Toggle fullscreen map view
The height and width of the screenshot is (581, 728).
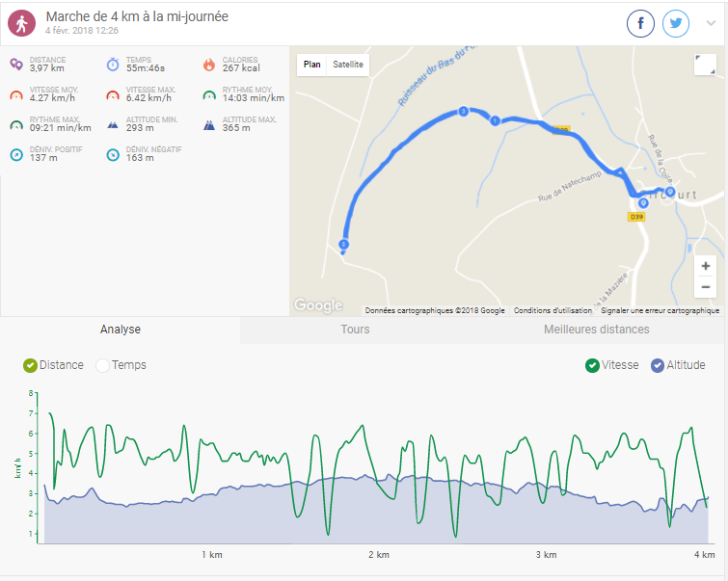click(705, 66)
